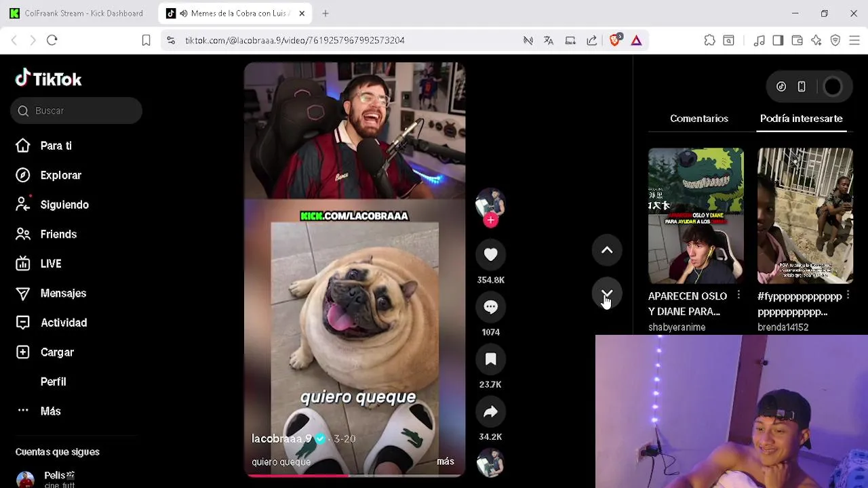Click the Buscar search field
This screenshot has width=868, height=488.
[76, 110]
